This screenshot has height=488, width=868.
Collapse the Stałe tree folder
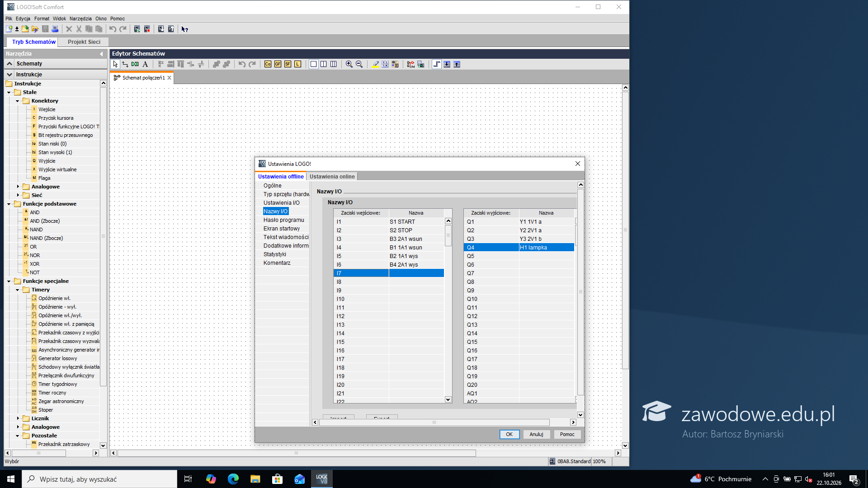click(x=9, y=92)
